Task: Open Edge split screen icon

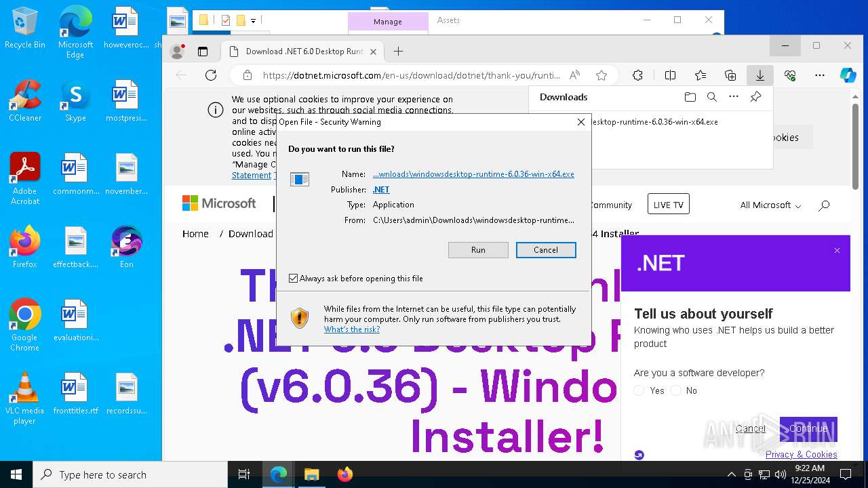Action: click(671, 75)
